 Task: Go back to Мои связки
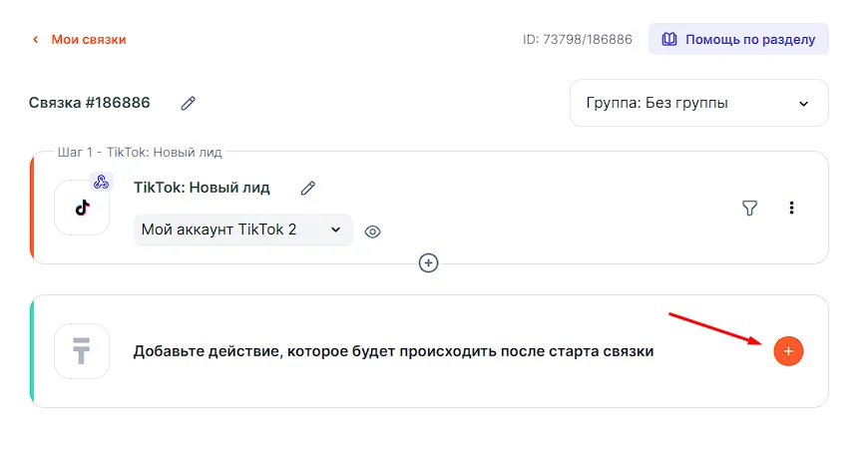click(89, 39)
